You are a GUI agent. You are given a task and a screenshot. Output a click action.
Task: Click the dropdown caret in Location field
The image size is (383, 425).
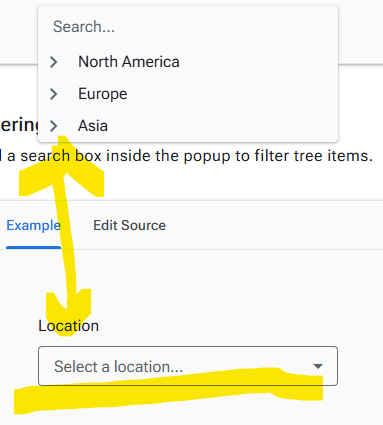tap(318, 366)
